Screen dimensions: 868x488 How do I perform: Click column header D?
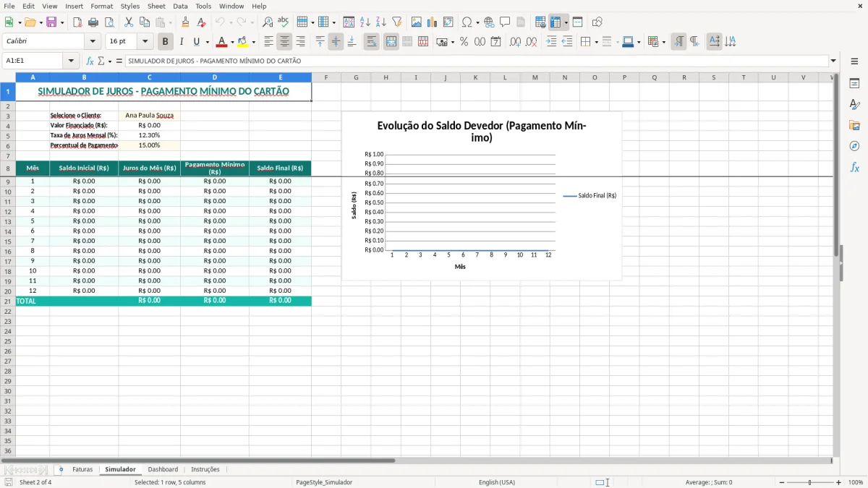click(x=215, y=77)
